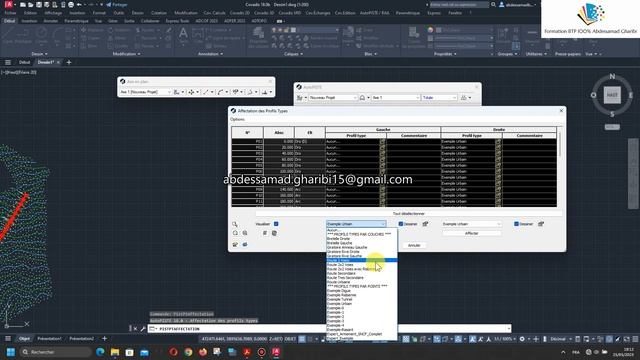
Task: Click the Open file icon in quick access toolbar
Action: point(31,4)
